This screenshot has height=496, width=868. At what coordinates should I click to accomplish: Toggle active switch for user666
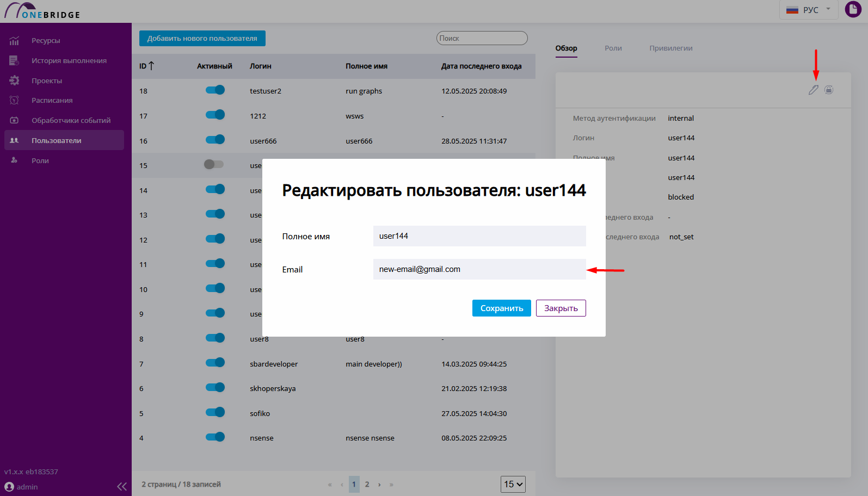click(x=215, y=140)
